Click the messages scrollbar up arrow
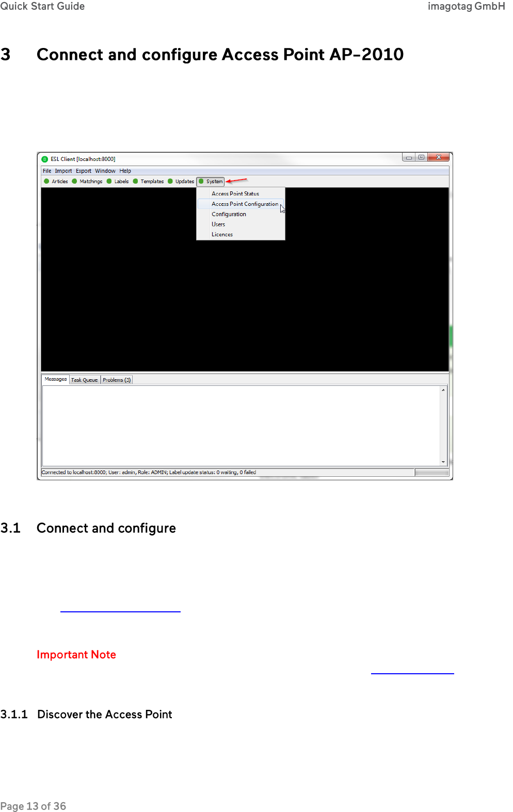The height and width of the screenshot is (812, 513). point(443,390)
